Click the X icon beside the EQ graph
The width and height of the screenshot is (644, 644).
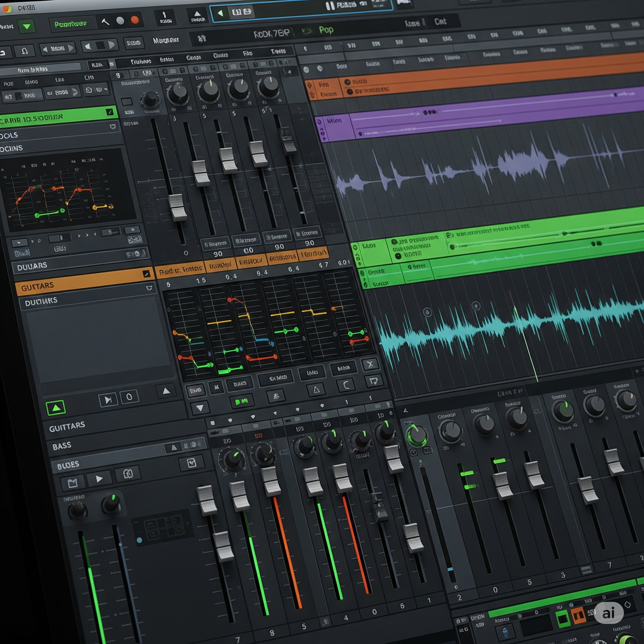(x=370, y=364)
